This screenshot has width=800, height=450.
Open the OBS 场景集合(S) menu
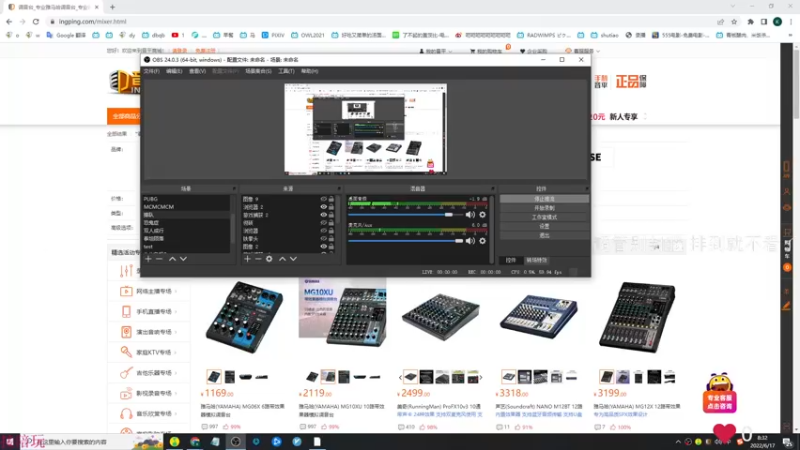pyautogui.click(x=258, y=71)
